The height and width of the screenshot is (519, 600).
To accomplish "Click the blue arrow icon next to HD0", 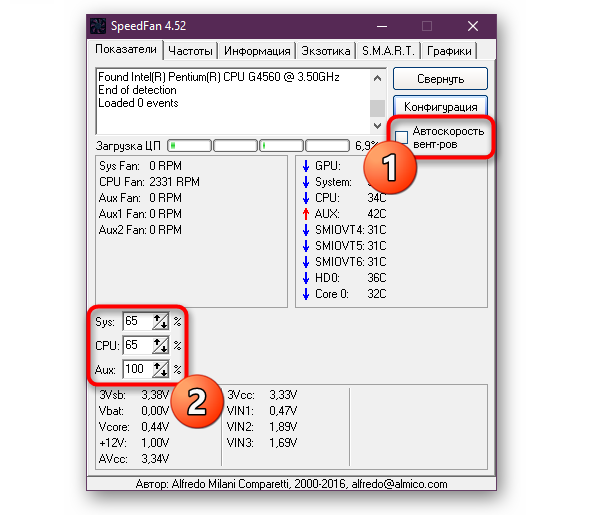I will click(306, 279).
